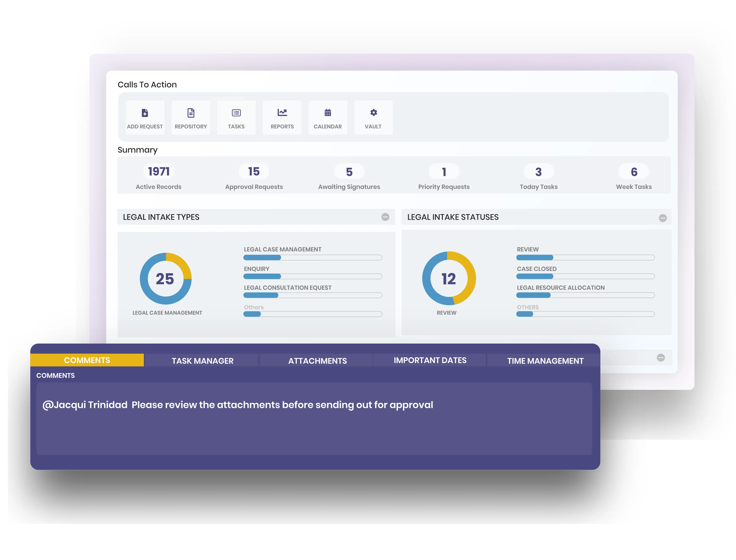The width and height of the screenshot is (736, 560).
Task: Open the 15 Approval Requests summary
Action: click(x=254, y=172)
